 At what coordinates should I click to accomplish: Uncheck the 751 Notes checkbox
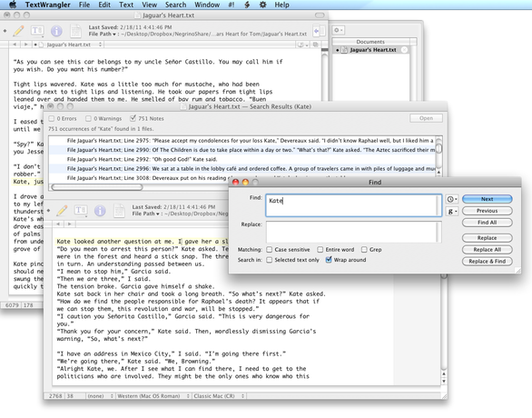[133, 118]
